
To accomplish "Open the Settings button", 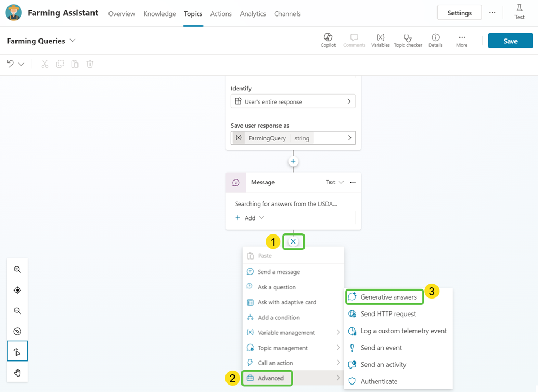I will 459,13.
